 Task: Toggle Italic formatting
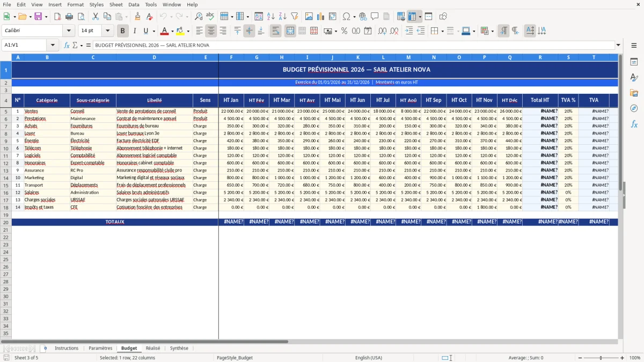click(x=134, y=31)
